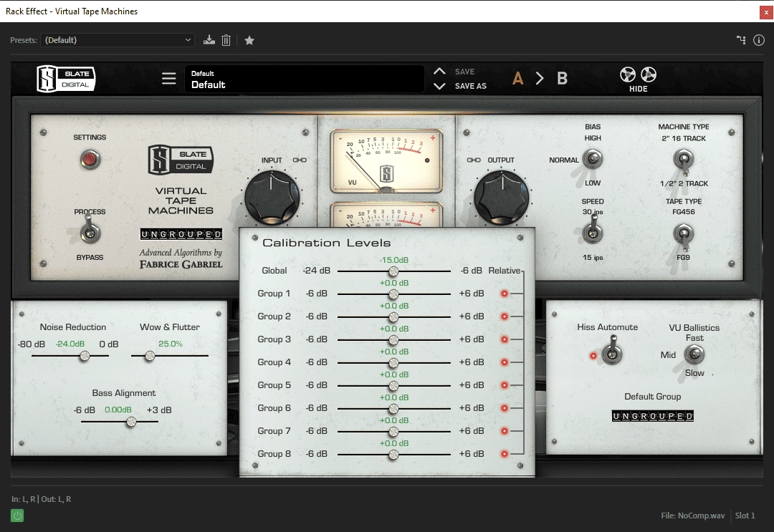The height and width of the screenshot is (532, 774).
Task: Open Default Group UNGROUPED selector
Action: coord(653,416)
